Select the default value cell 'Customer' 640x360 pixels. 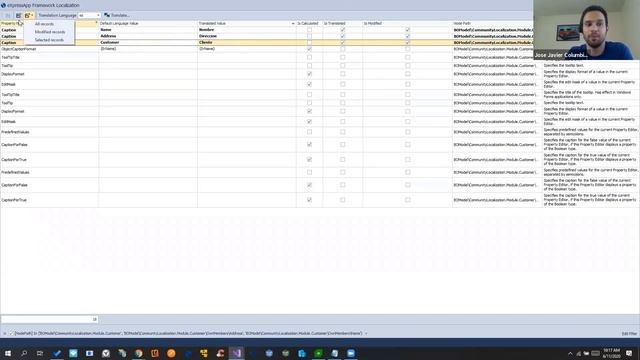coord(148,42)
